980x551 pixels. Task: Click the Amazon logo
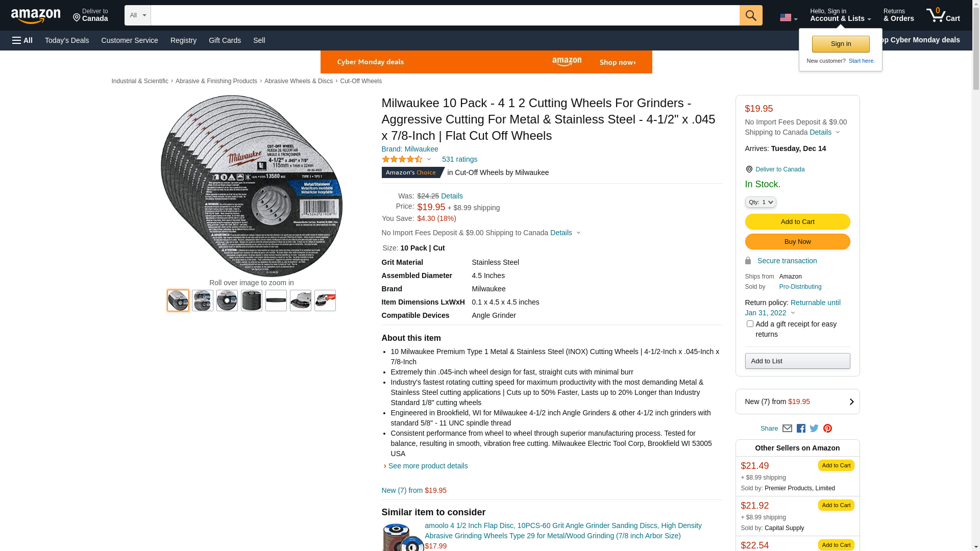pos(36,16)
